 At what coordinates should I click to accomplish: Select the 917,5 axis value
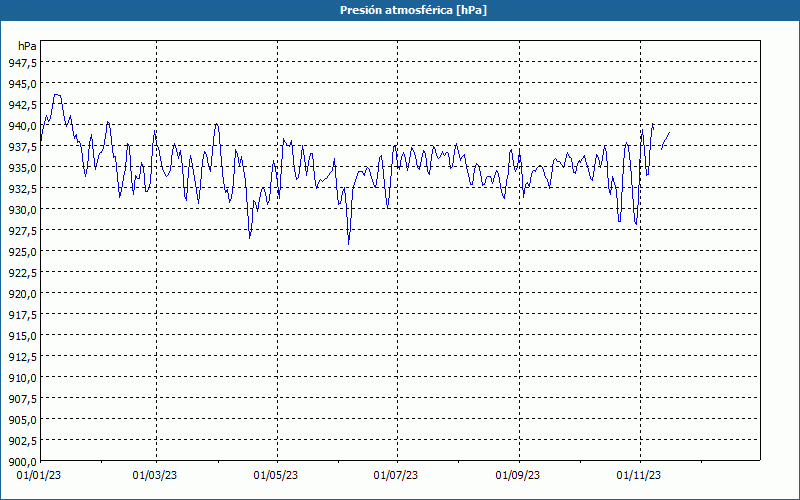click(x=22, y=315)
